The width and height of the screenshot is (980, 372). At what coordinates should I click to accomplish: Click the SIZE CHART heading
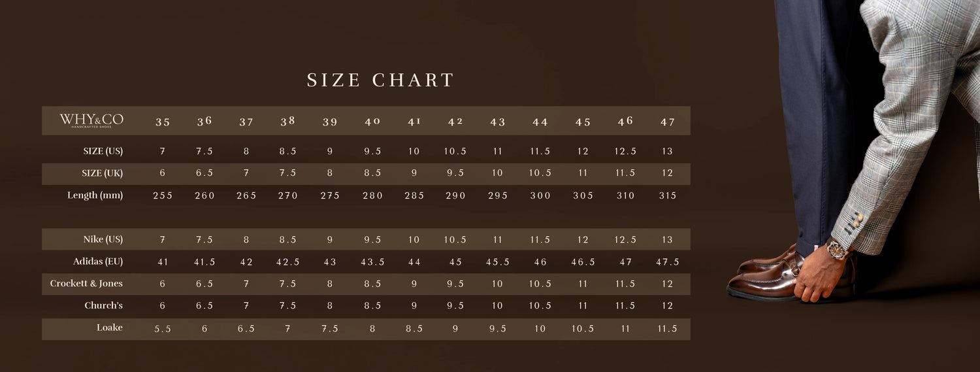pos(380,80)
